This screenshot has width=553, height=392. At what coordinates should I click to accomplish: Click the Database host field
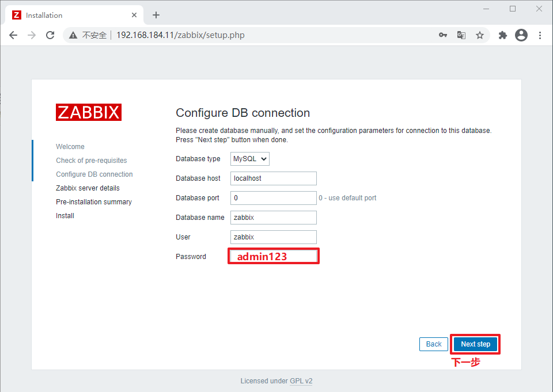(273, 178)
